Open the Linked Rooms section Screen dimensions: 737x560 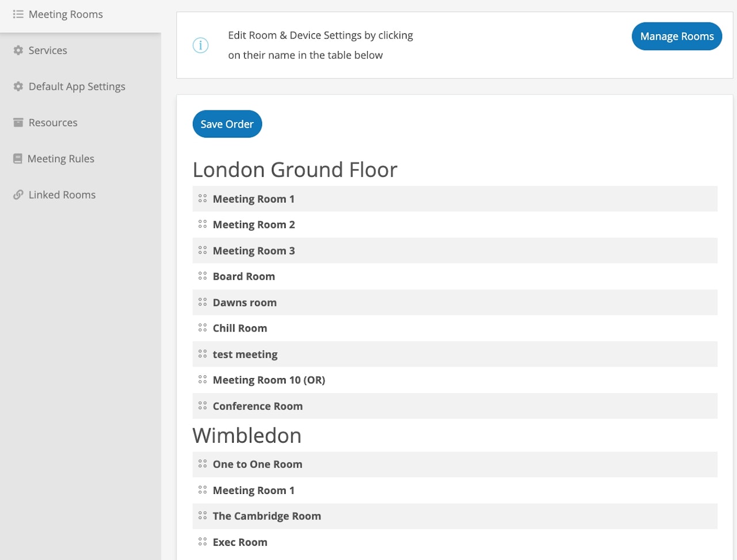pos(62,195)
